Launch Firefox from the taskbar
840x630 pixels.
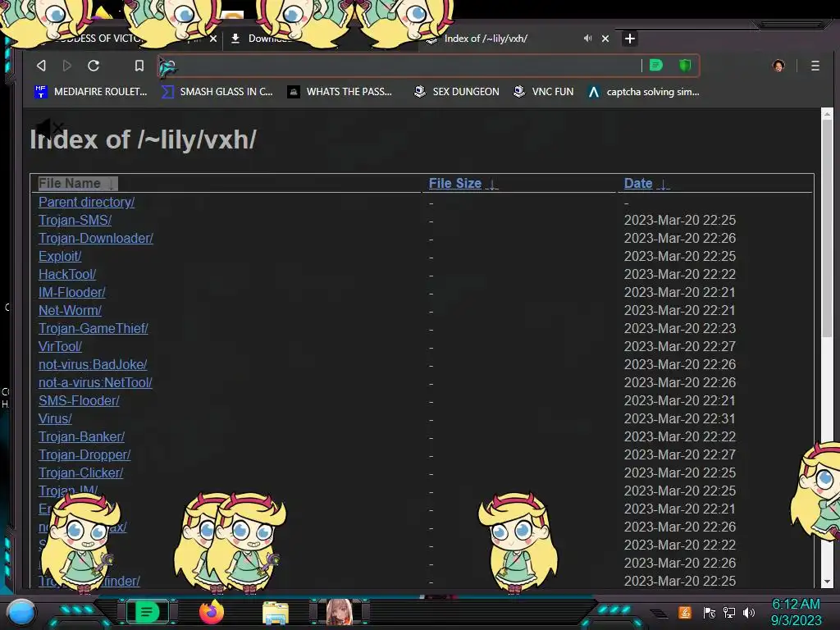(x=212, y=612)
